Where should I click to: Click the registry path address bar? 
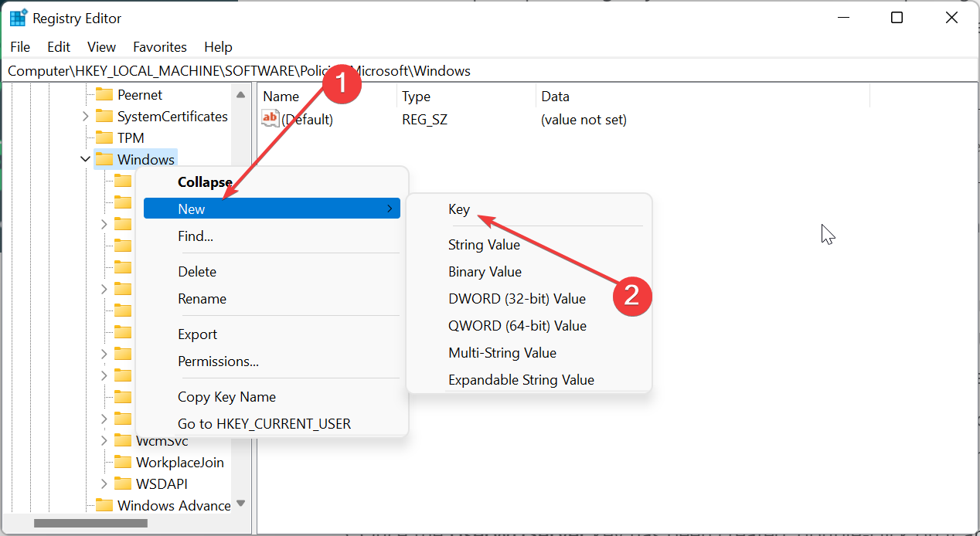click(x=490, y=71)
